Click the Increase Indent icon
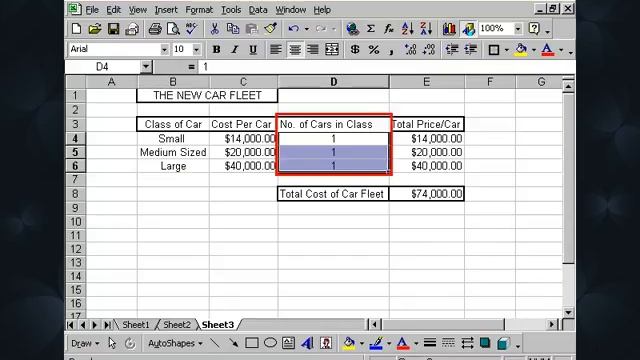The height and width of the screenshot is (360, 640). [471, 50]
